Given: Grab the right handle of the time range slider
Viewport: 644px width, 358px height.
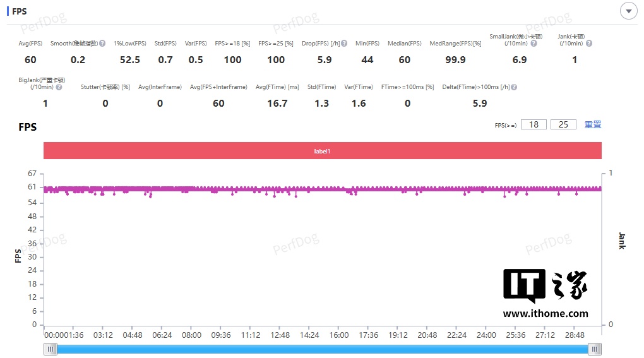Looking at the screenshot, I should (x=595, y=349).
